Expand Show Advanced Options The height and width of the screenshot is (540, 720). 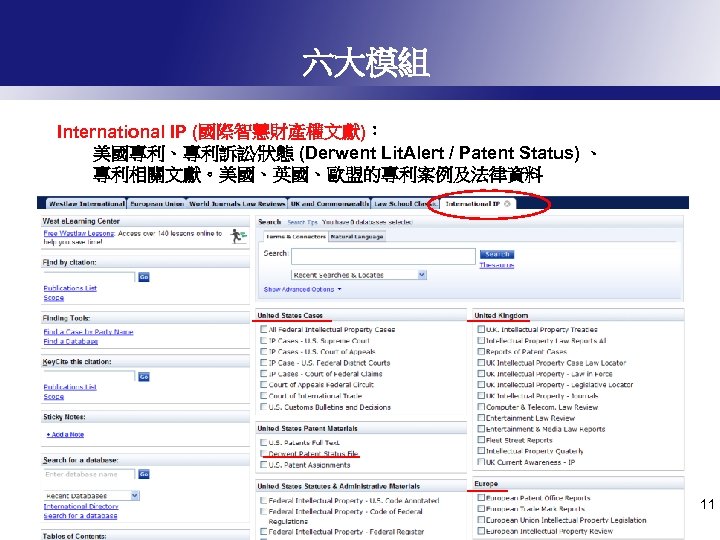click(x=302, y=289)
